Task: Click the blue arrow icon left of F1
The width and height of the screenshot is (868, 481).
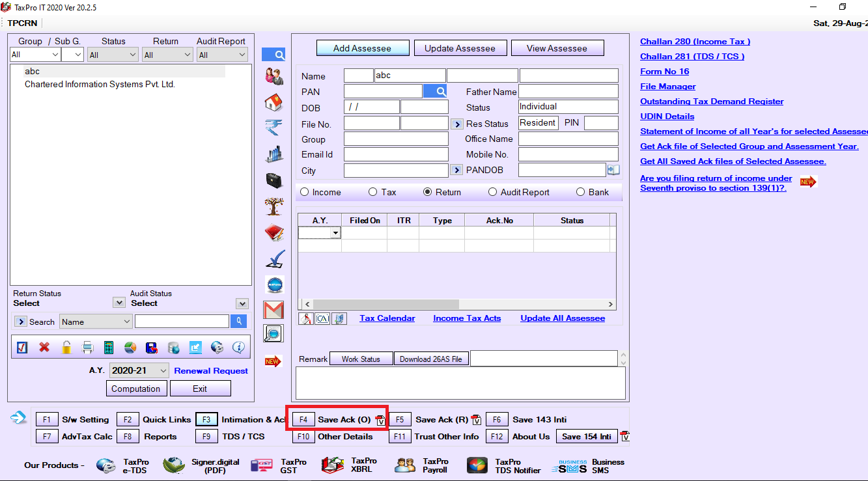Action: [x=18, y=417]
